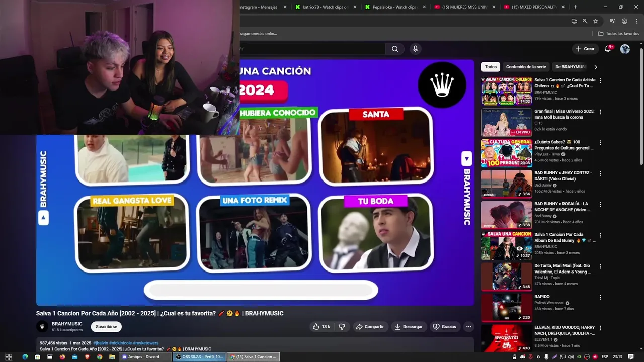644x362 pixels.
Task: Open options for De Tanta, Mari Mari video
Action: 600,266
